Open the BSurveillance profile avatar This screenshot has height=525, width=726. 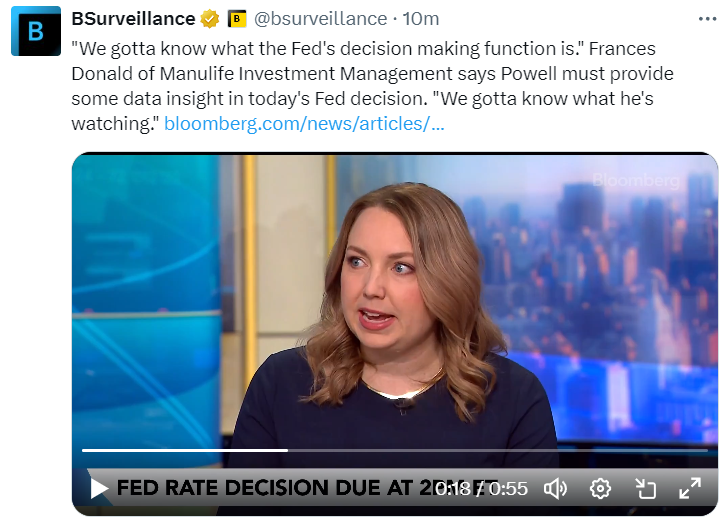click(35, 31)
